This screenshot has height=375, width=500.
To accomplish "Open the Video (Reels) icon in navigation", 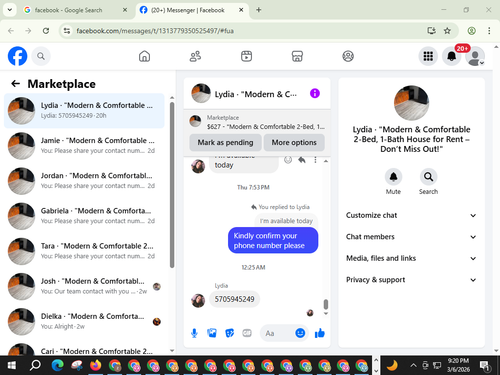I will point(246,56).
